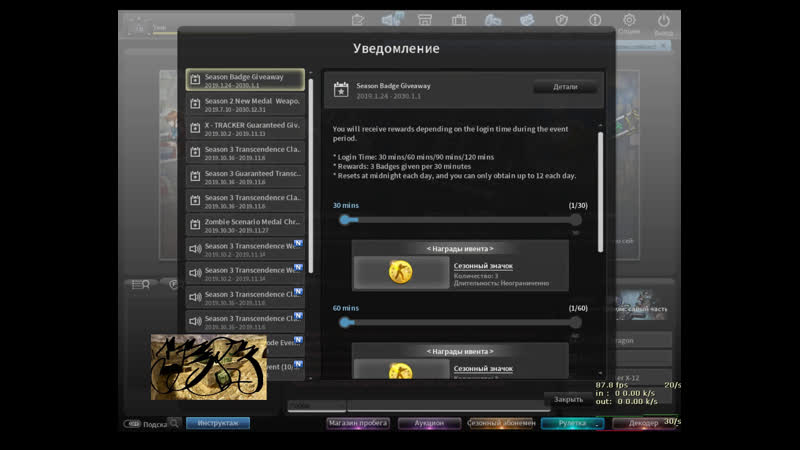Open Аукцион
This screenshot has height=450, width=800.
429,423
